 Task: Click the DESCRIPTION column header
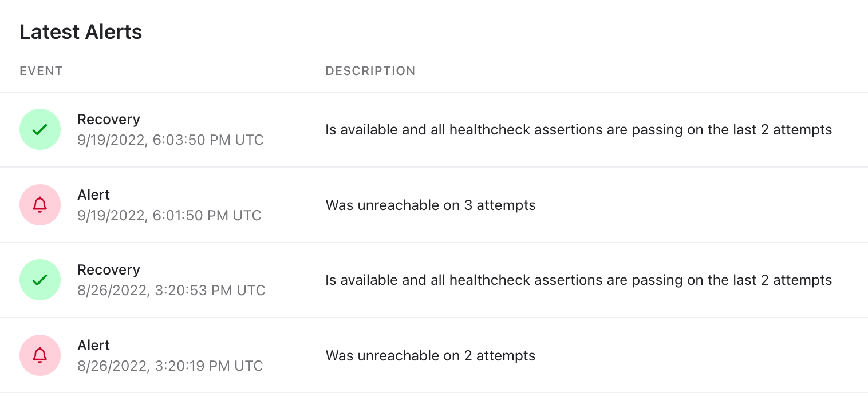(x=370, y=71)
